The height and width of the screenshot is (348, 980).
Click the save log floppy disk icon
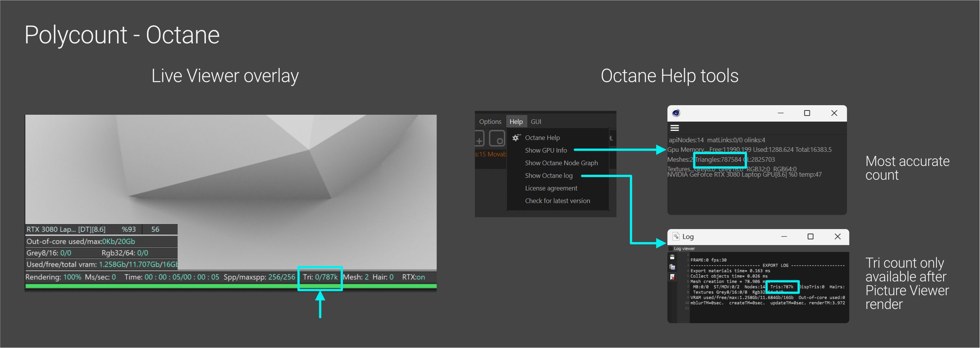tap(672, 257)
